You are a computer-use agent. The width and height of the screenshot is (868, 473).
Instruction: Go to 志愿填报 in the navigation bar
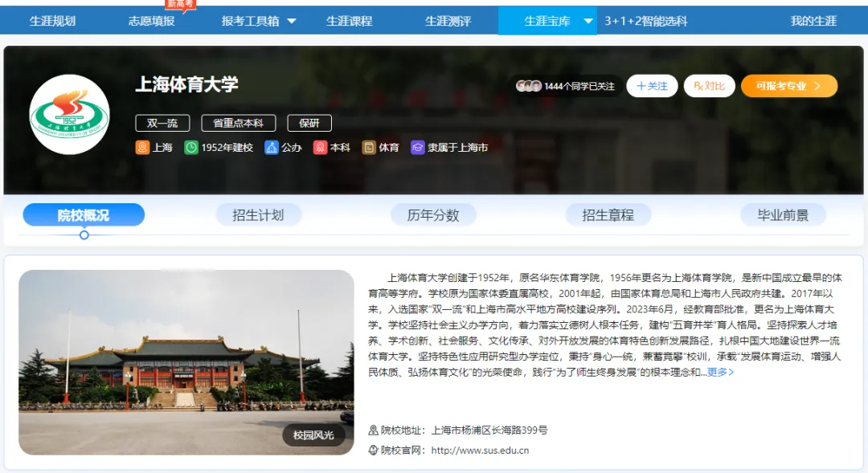coord(151,21)
